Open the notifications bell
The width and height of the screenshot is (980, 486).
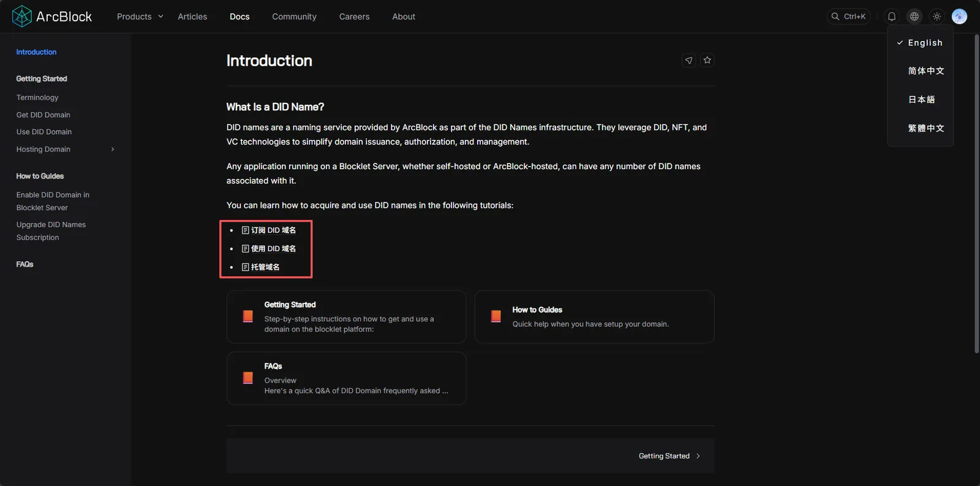pyautogui.click(x=892, y=17)
